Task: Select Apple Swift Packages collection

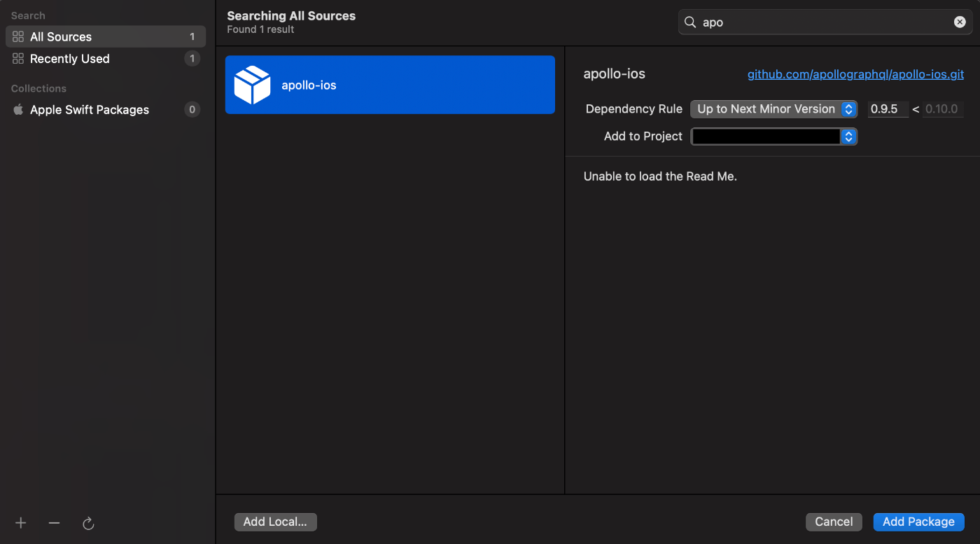Action: pyautogui.click(x=106, y=109)
